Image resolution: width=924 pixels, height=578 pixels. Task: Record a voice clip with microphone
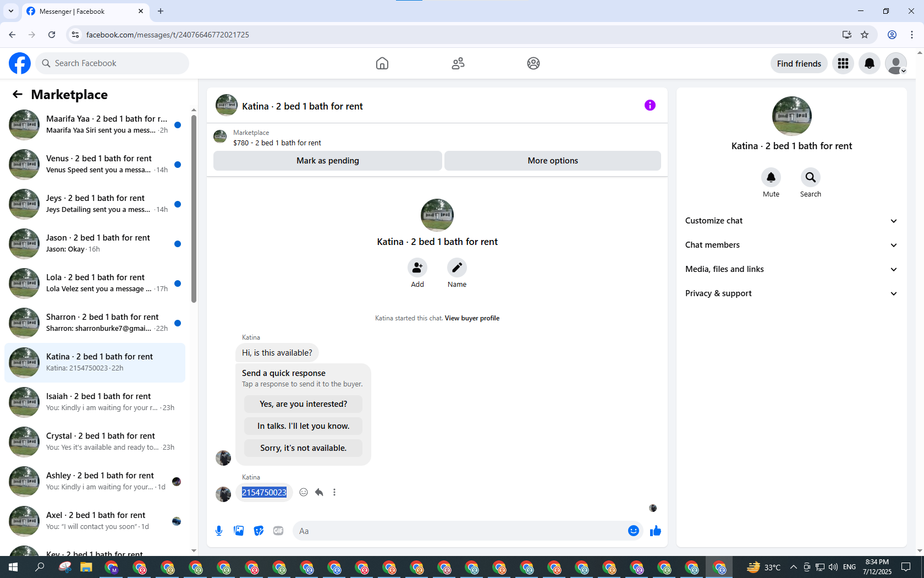[x=219, y=531]
